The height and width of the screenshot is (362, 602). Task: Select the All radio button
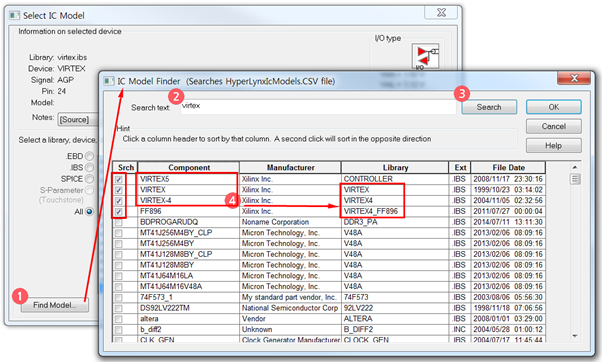[89, 212]
